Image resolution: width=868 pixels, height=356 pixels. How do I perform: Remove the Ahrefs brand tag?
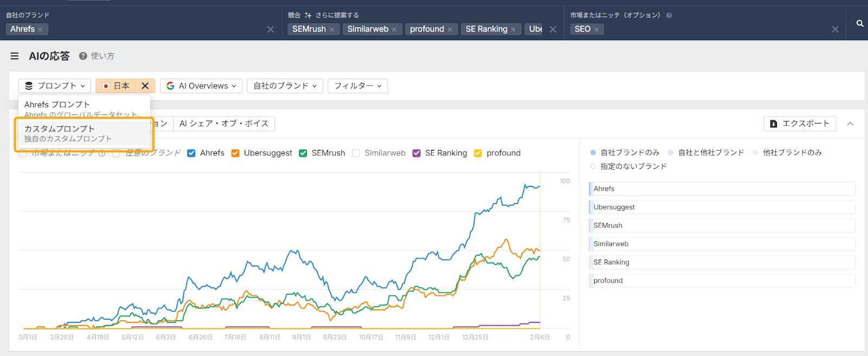tap(40, 30)
